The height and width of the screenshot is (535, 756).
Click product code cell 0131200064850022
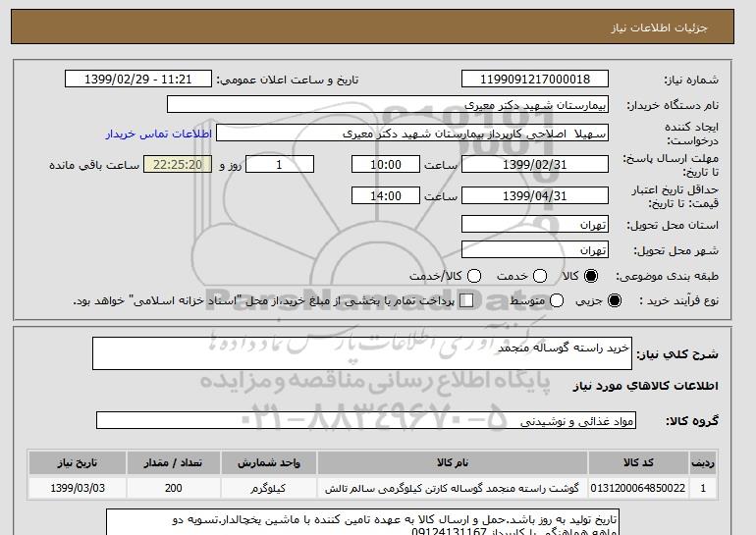click(x=638, y=488)
